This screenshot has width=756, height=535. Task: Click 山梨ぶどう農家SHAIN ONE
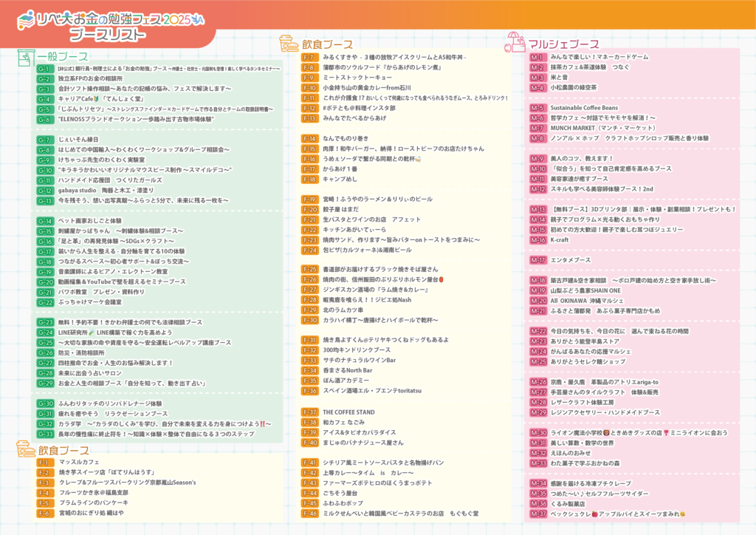(x=575, y=290)
